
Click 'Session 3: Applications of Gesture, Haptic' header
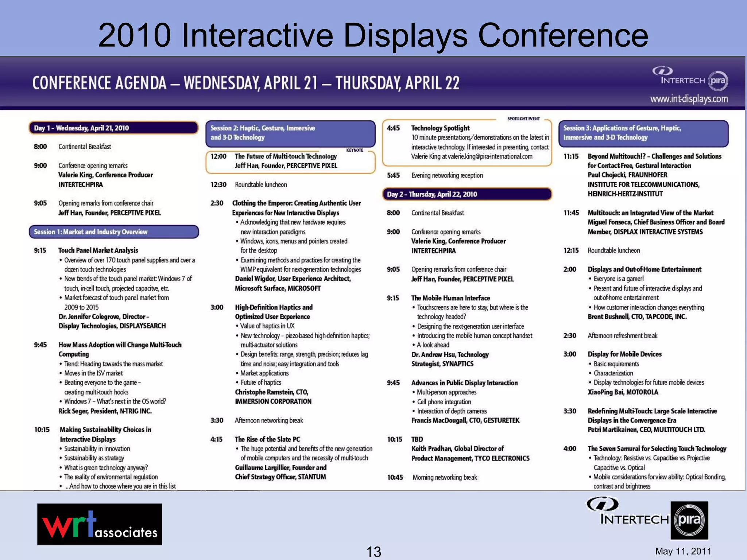pos(643,133)
